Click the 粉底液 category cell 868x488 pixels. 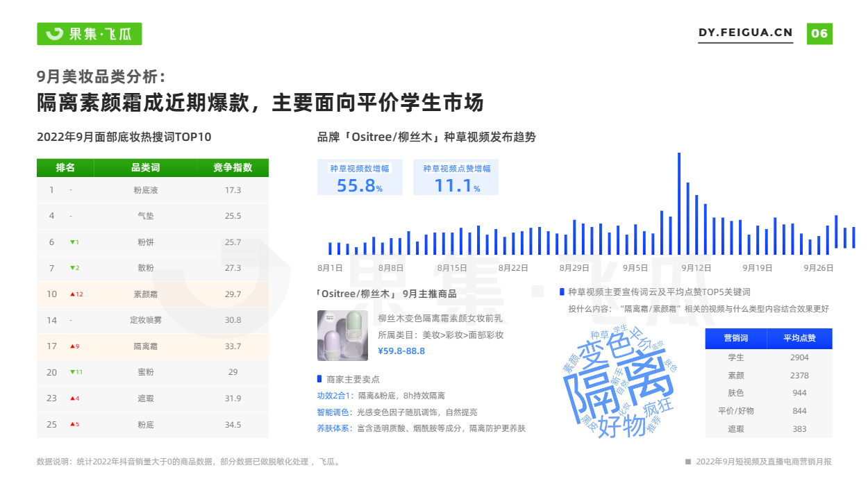click(146, 190)
